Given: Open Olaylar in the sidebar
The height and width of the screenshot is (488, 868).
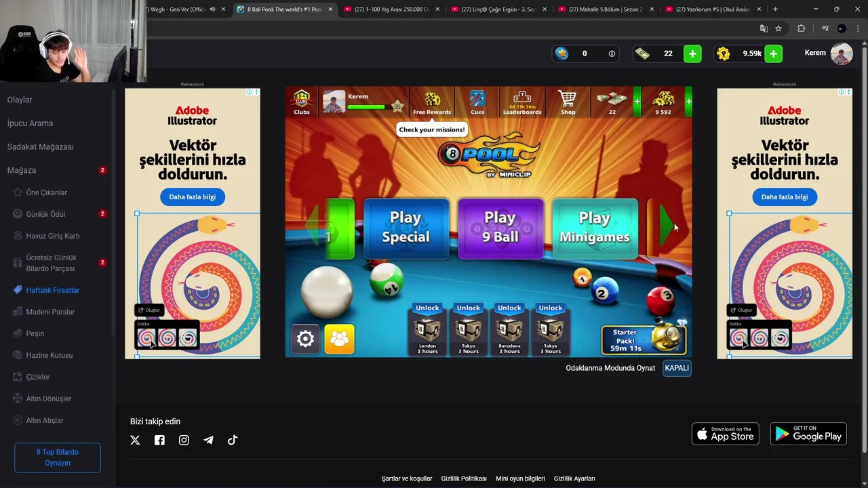Looking at the screenshot, I should [20, 100].
